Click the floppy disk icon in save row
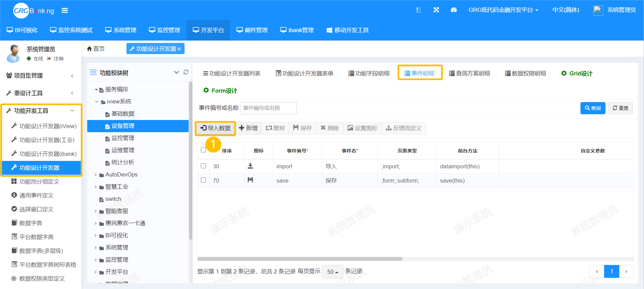The height and width of the screenshot is (289, 644). (250, 180)
